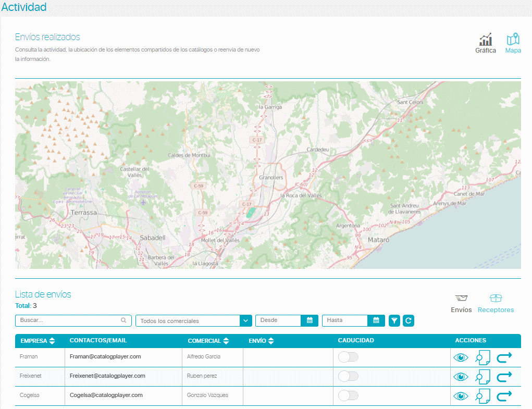This screenshot has width=532, height=409.
Task: View the Framan shipment with eye icon
Action: pos(461,357)
